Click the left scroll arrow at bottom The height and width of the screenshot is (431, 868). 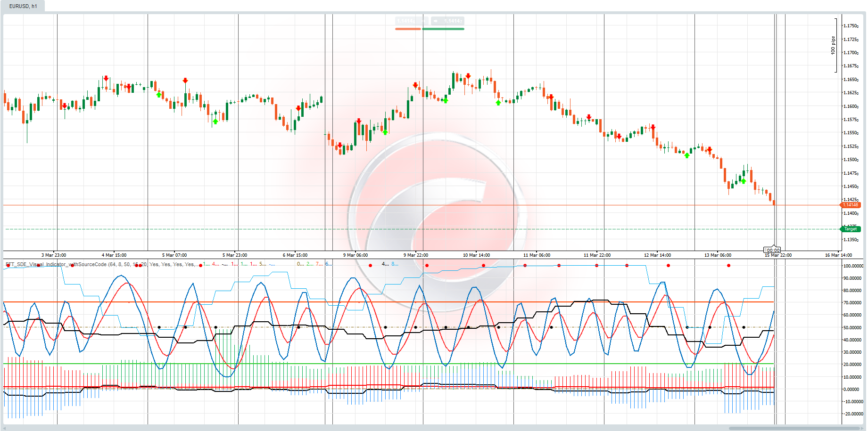5,428
